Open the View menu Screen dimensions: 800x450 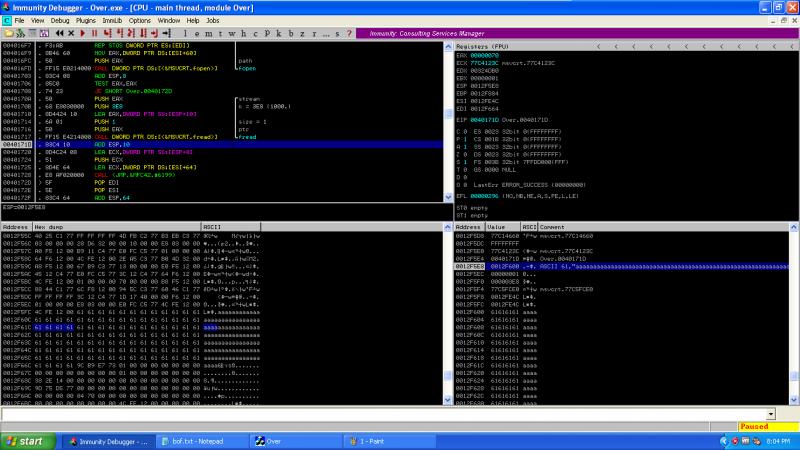37,21
